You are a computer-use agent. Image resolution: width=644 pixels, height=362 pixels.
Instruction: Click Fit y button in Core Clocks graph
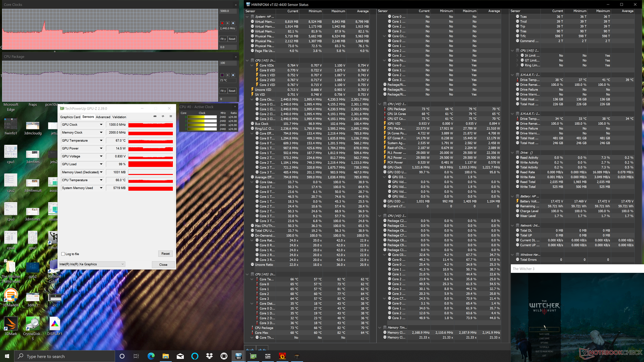point(223,39)
